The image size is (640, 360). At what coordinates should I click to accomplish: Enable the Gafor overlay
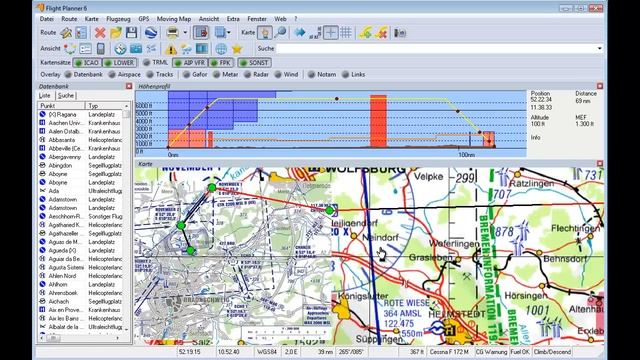tap(195, 75)
